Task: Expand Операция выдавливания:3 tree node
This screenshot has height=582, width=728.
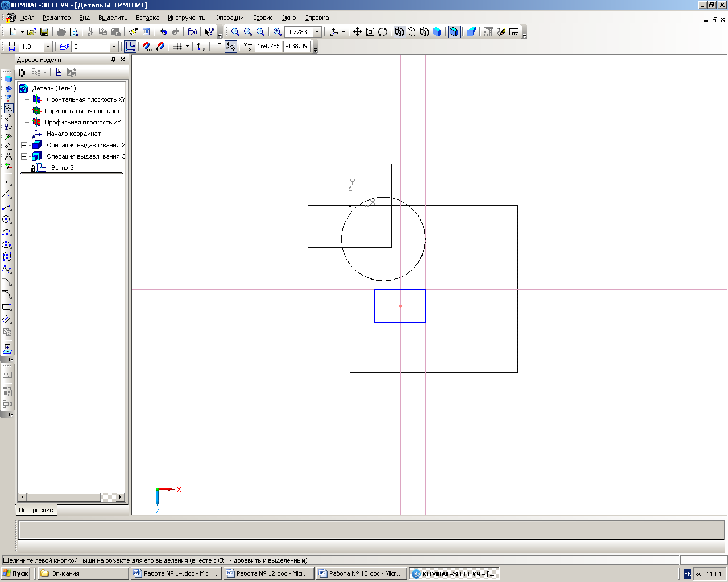Action: (x=24, y=156)
